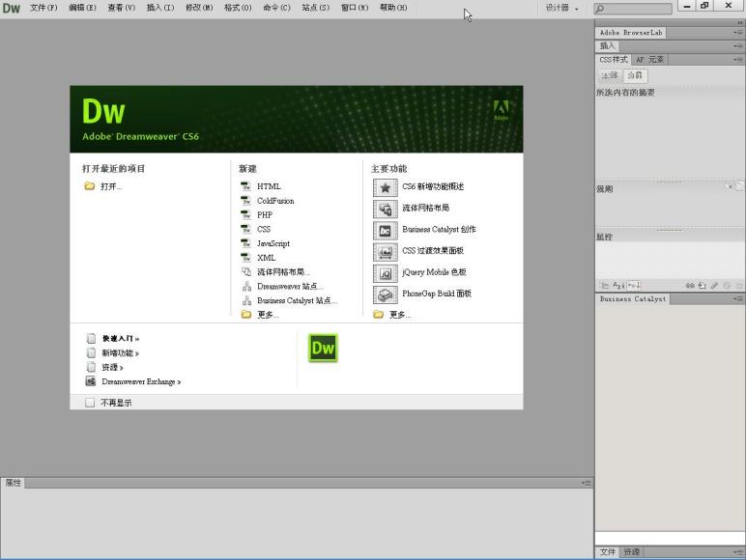Screen dimensions: 746x560
Task: Click the new CSS rule icon
Action: (x=703, y=285)
